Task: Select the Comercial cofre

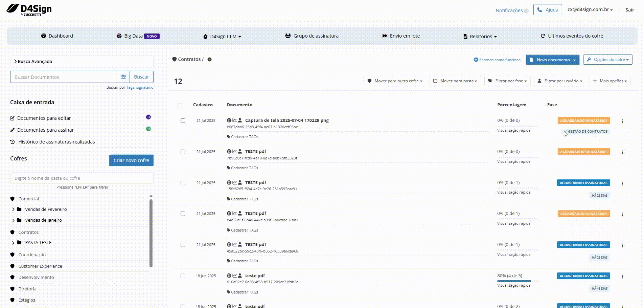Action: (28, 199)
